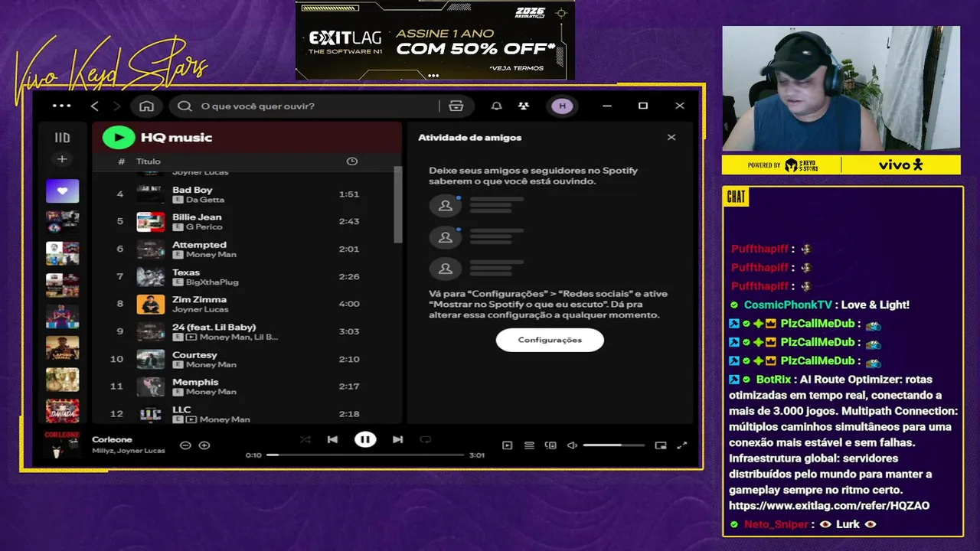
Task: Click the now playing title Corleone
Action: pos(112,439)
